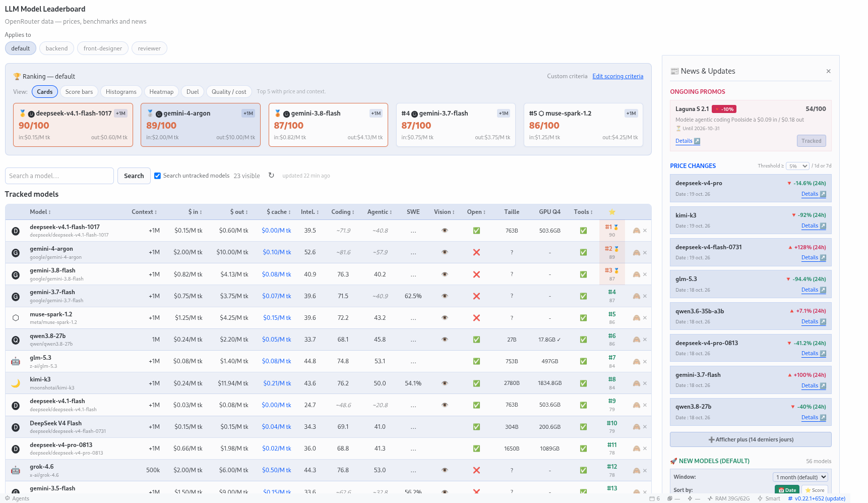This screenshot has height=503, width=868.
Task: Sort new models by Score
Action: click(x=814, y=490)
